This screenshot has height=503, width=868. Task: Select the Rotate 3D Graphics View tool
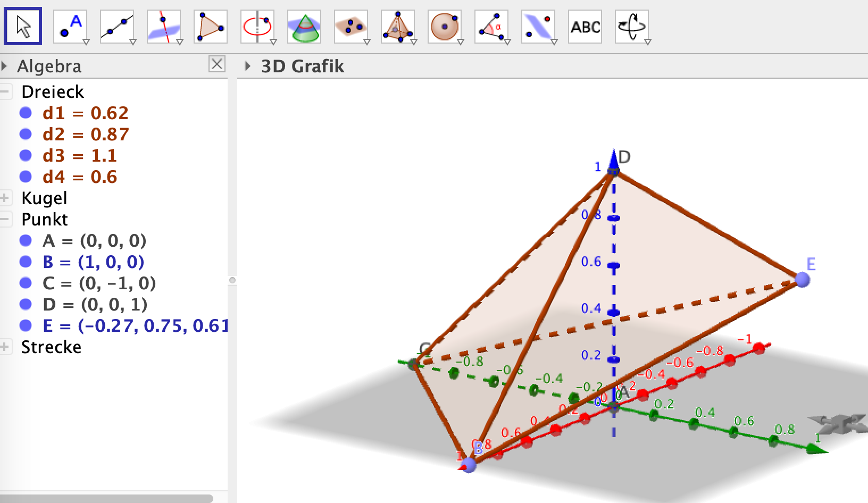pos(632,25)
